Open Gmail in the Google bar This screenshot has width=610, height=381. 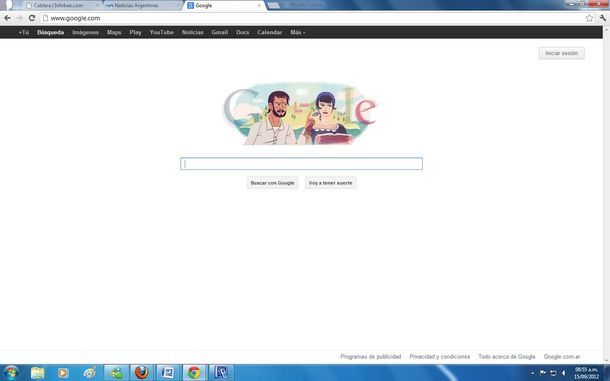click(x=220, y=32)
